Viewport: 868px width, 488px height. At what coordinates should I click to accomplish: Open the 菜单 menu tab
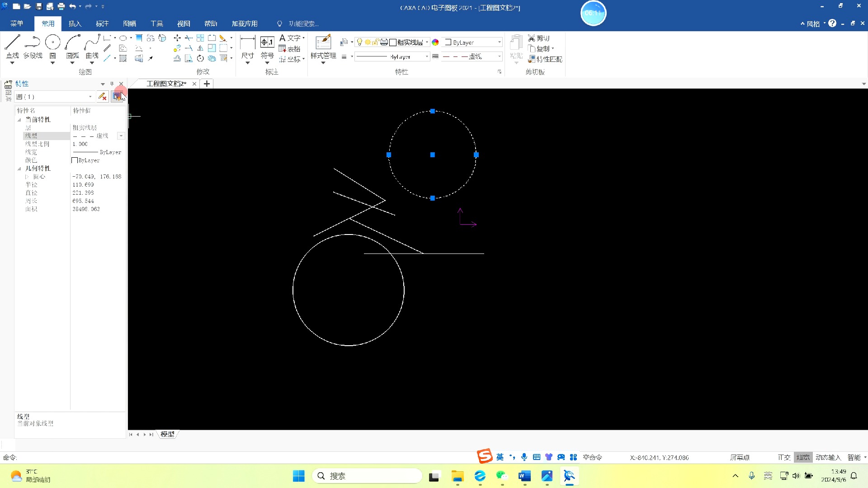[x=17, y=23]
